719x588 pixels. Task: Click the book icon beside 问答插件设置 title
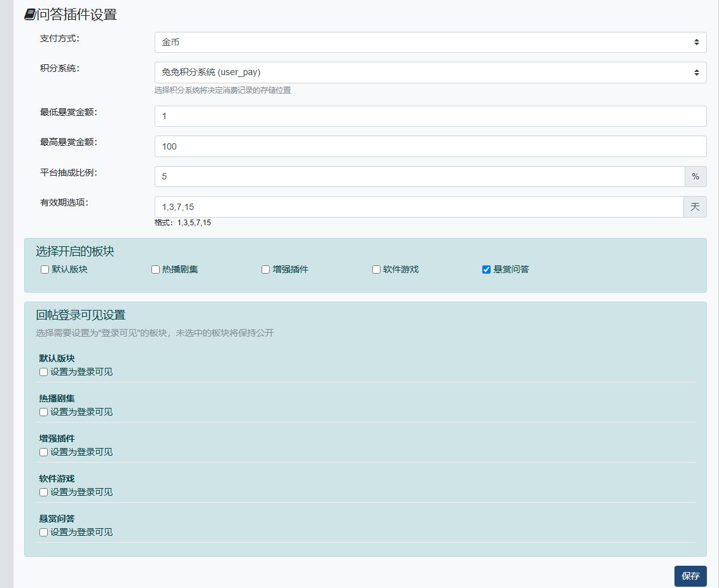coord(29,15)
